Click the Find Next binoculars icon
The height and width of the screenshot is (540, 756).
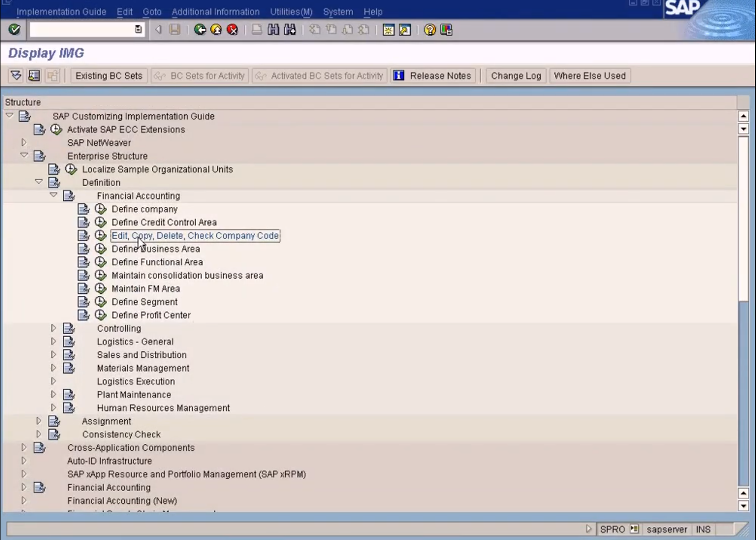pos(290,30)
